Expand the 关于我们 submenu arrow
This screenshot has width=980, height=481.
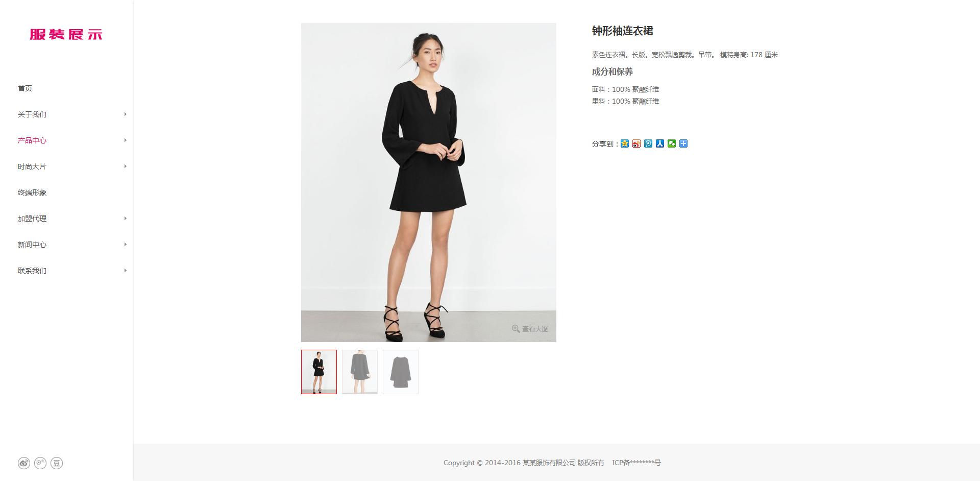pos(125,114)
